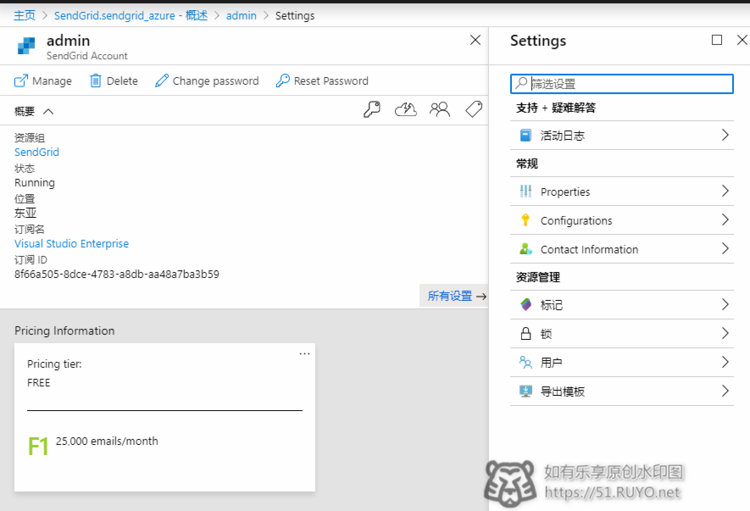Click the cloud quickstart icon in the 概要 bar

[406, 110]
